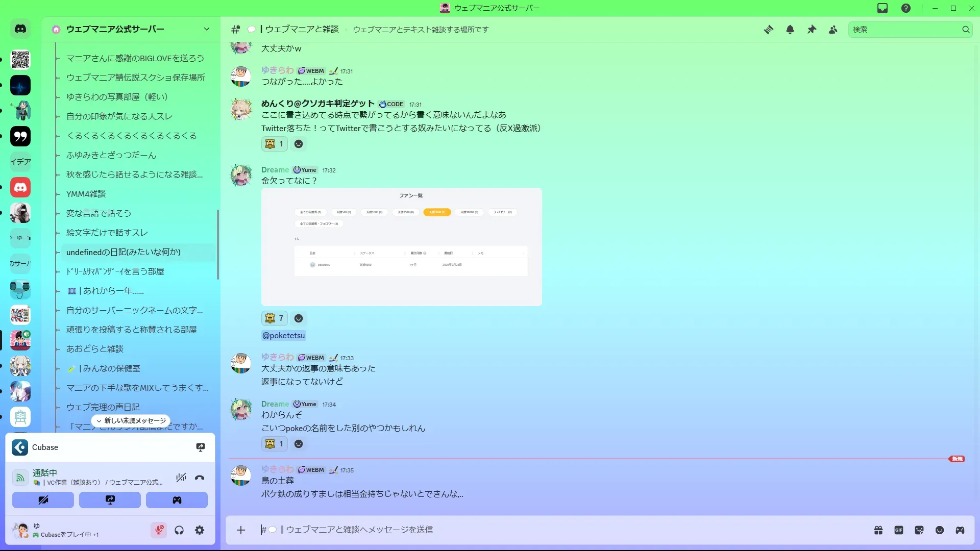Send a gift with gift icon
The height and width of the screenshot is (551, 980).
pyautogui.click(x=878, y=530)
